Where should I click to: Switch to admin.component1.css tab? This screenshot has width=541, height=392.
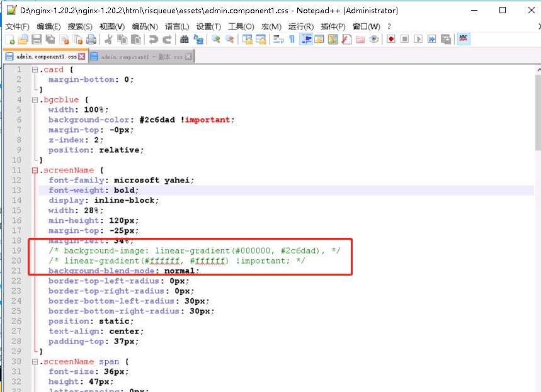point(46,57)
